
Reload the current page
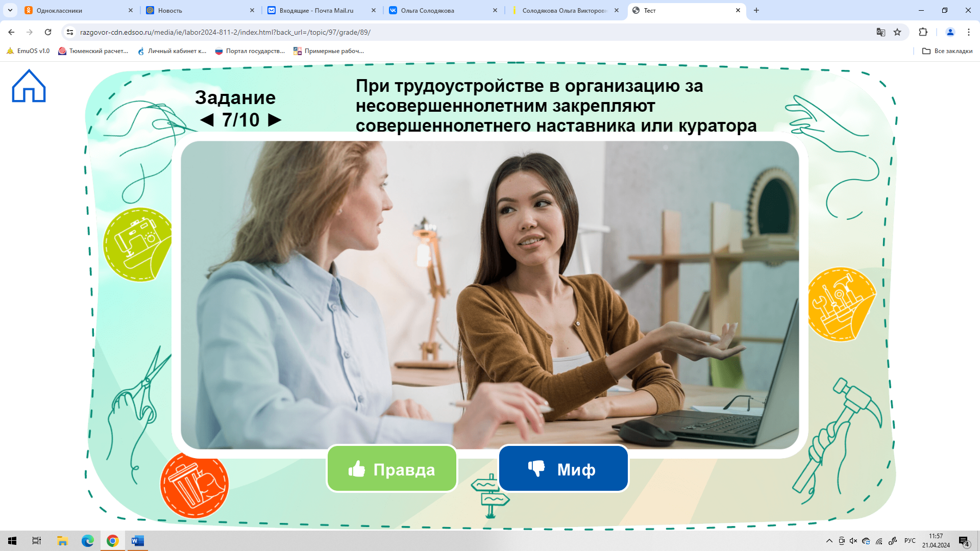pyautogui.click(x=48, y=32)
